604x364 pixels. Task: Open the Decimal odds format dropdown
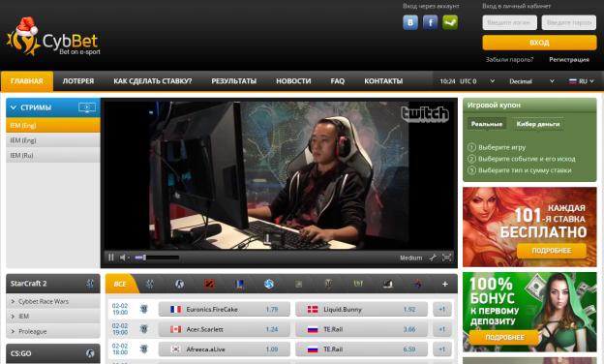point(531,81)
